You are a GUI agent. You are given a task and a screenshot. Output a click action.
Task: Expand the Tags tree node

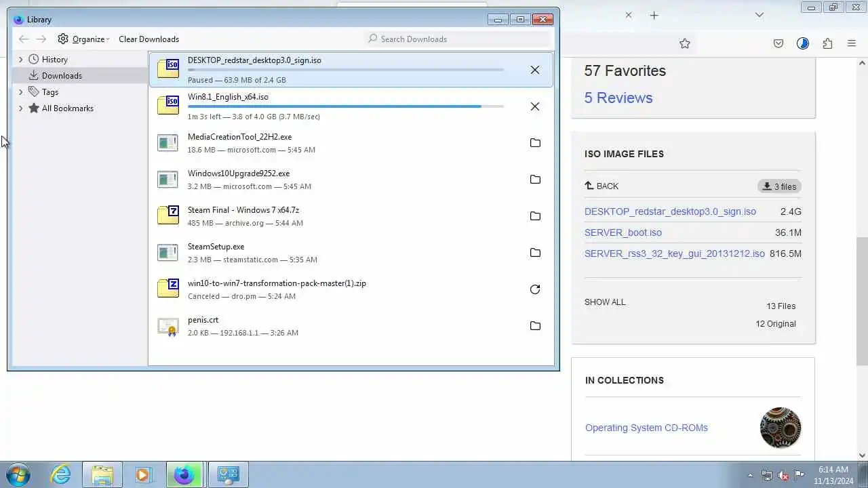click(x=21, y=92)
